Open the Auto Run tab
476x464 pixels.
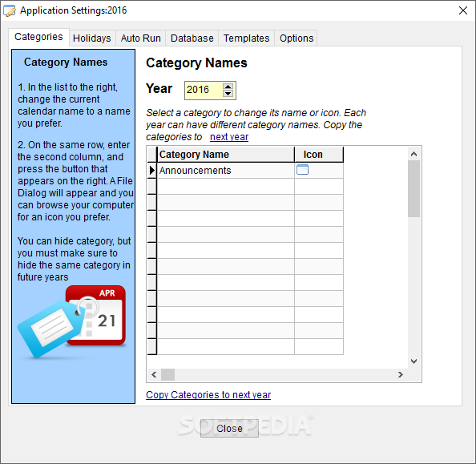click(140, 38)
